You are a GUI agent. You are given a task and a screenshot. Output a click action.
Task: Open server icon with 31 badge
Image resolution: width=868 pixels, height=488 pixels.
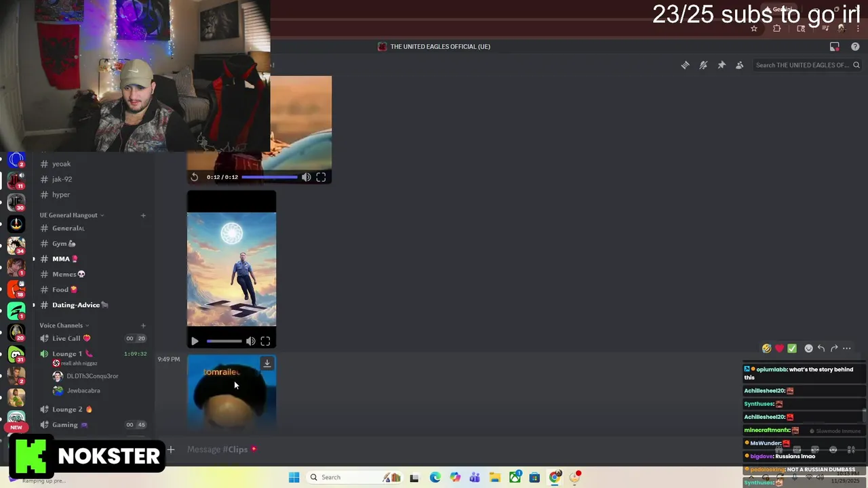click(16, 354)
